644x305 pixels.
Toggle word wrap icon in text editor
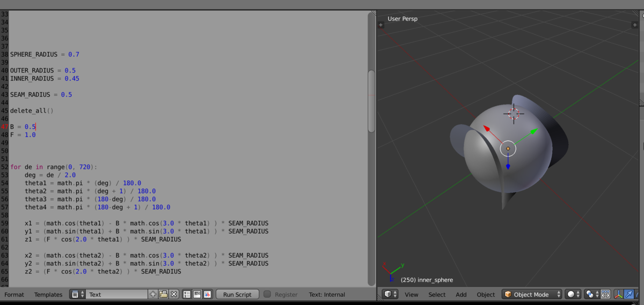pyautogui.click(x=197, y=294)
